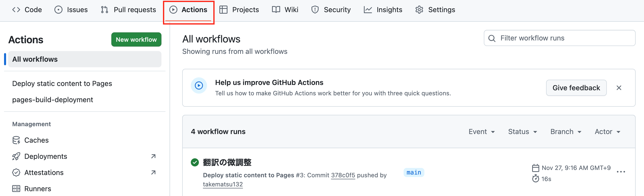Click the Caches icon in Management sidebar

pyautogui.click(x=16, y=140)
